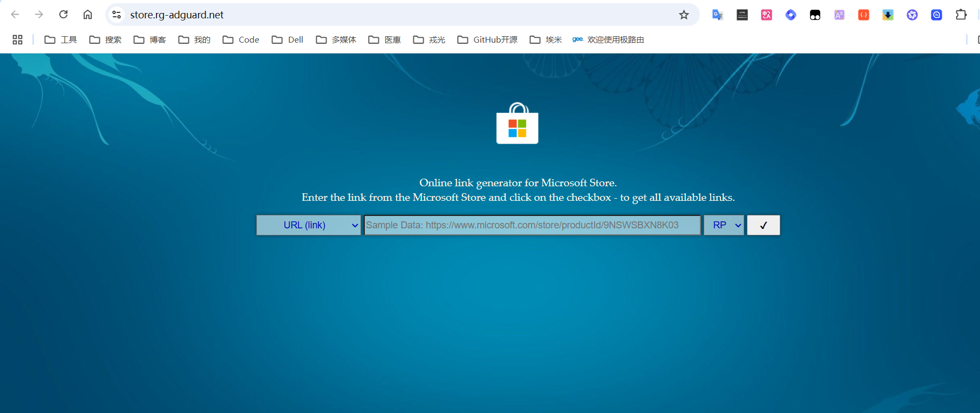Open the blue diamond extension icon
The height and width of the screenshot is (413, 980).
[791, 15]
